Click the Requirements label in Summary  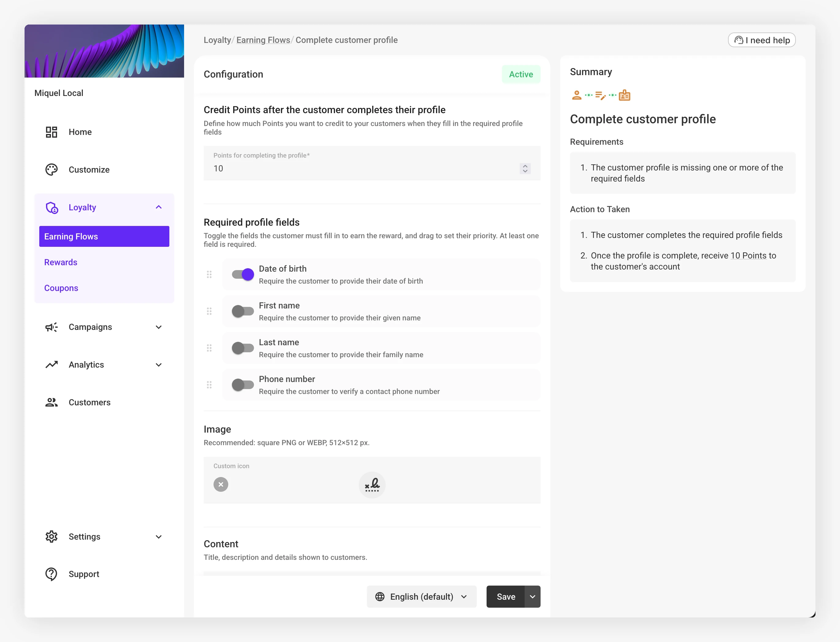596,142
